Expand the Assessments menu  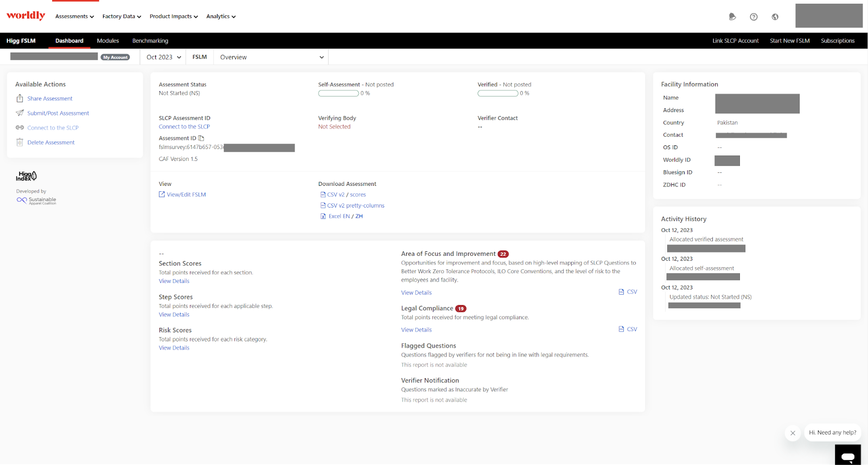(74, 17)
